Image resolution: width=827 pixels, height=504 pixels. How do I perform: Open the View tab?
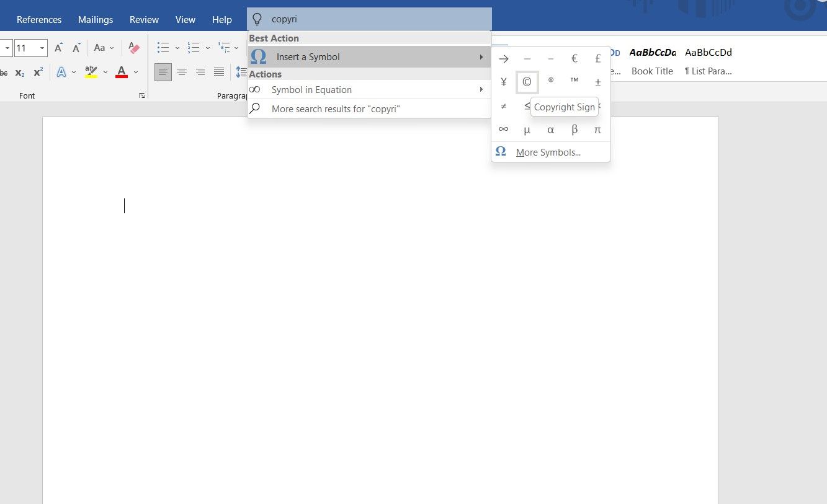[x=186, y=19]
